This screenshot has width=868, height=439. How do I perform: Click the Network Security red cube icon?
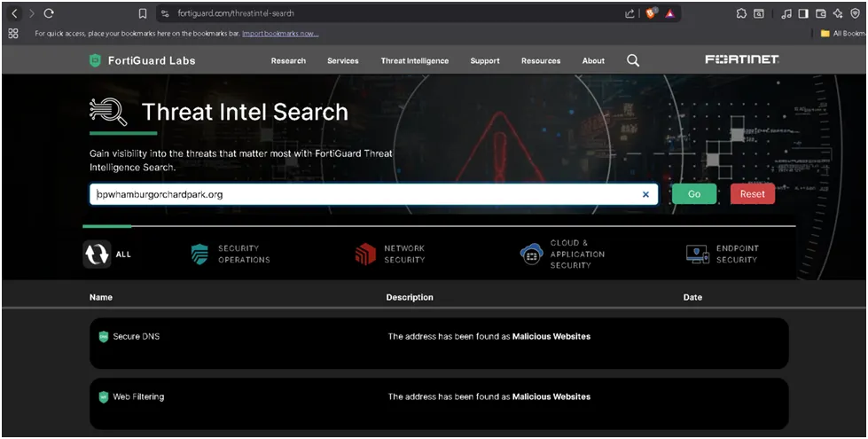click(x=365, y=255)
